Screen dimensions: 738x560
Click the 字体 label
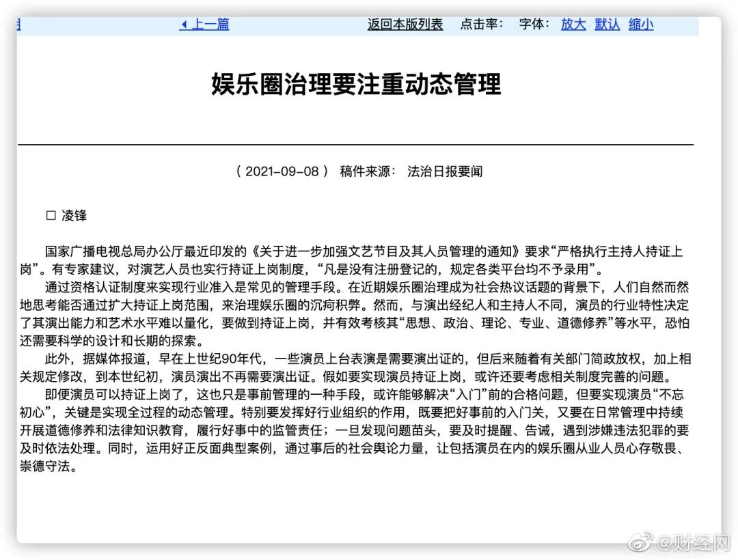click(534, 25)
